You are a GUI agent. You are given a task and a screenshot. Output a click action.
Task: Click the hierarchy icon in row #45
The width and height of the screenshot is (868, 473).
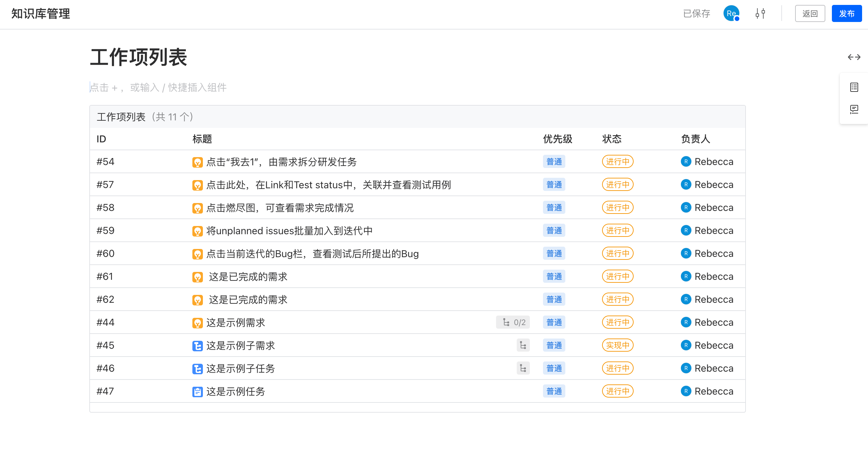tap(523, 345)
